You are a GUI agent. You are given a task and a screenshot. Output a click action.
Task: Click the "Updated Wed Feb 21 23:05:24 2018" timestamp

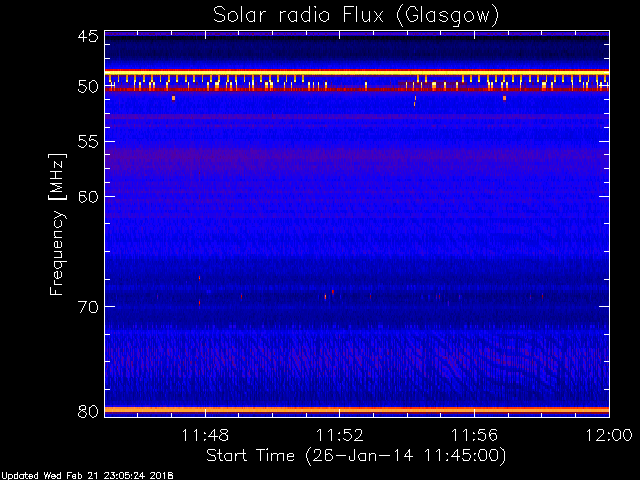[x=87, y=476]
